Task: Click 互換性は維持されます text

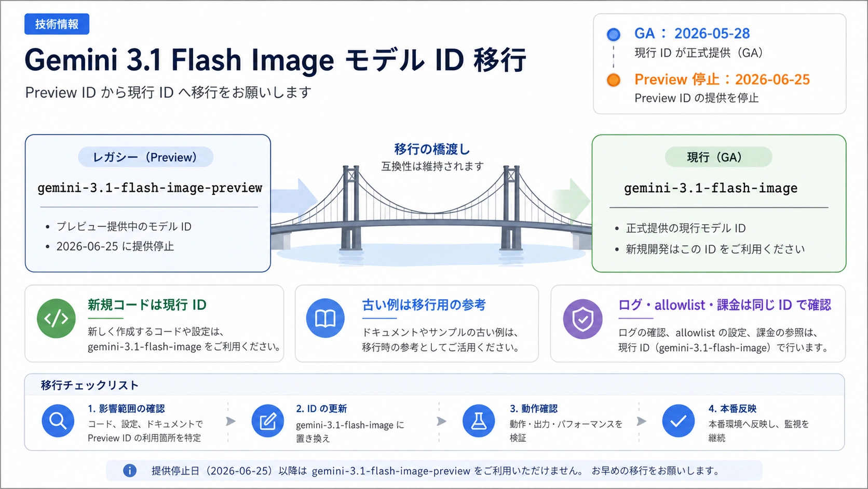Action: [x=432, y=166]
